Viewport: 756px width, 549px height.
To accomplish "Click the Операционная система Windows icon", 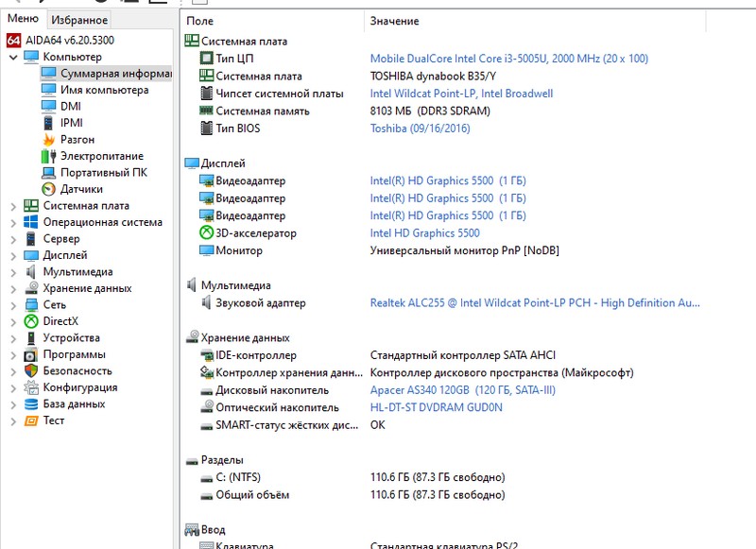I will [31, 222].
